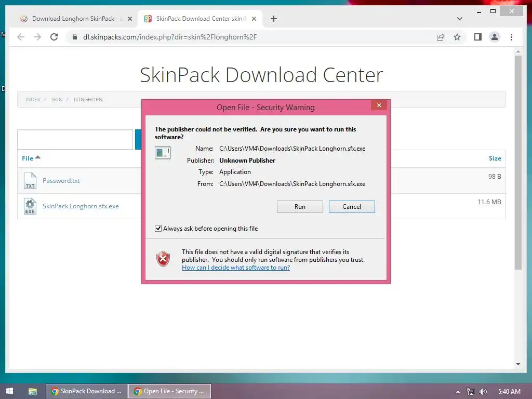This screenshot has width=532, height=399.
Task: Select the SkinPack Download Center tab
Action: [200, 19]
